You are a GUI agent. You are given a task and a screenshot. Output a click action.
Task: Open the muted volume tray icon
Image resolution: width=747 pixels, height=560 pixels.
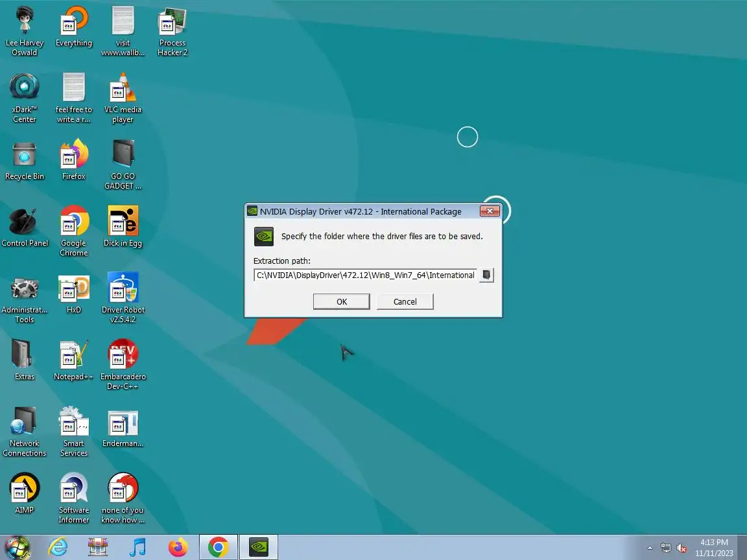(682, 548)
